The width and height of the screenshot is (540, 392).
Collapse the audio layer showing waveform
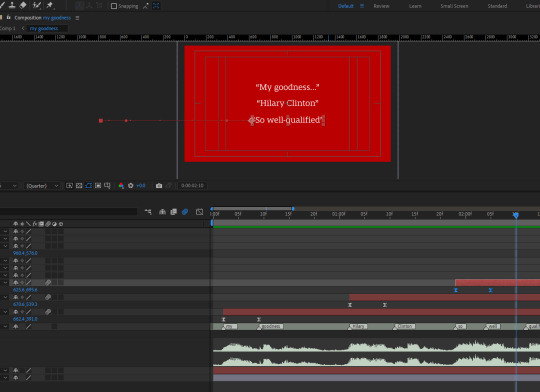5,326
